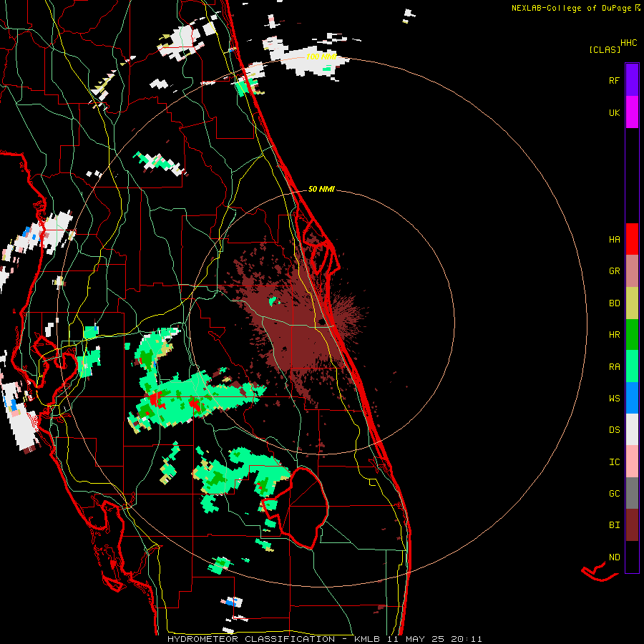
Task: Click the "50 NMI" range ring label
Action: pos(321,189)
